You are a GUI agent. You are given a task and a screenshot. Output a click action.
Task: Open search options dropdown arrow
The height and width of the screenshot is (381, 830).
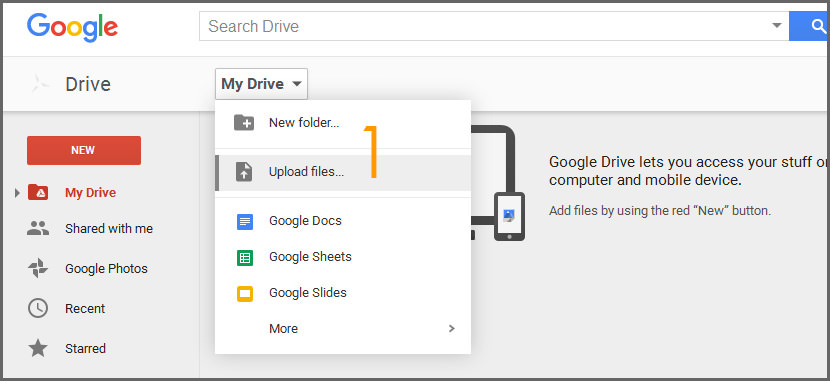click(x=777, y=25)
